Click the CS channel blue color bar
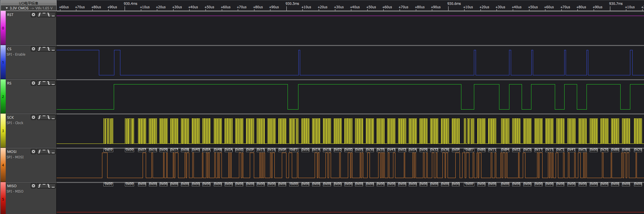This screenshot has height=214, width=644. pos(3,62)
